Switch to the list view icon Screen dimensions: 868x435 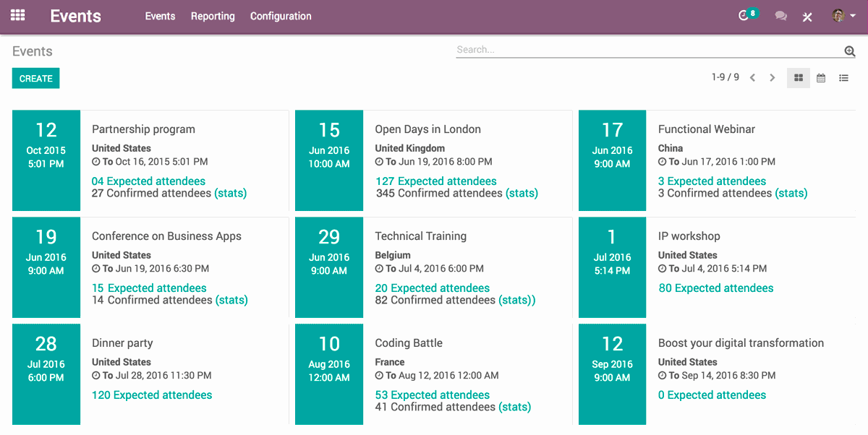[844, 77]
